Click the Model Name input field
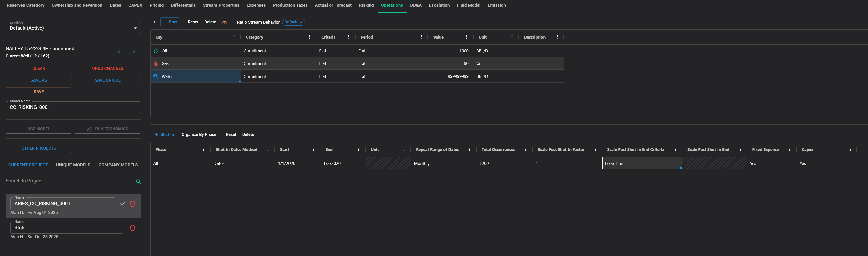Viewport: 868px width, 256px height. click(x=73, y=107)
